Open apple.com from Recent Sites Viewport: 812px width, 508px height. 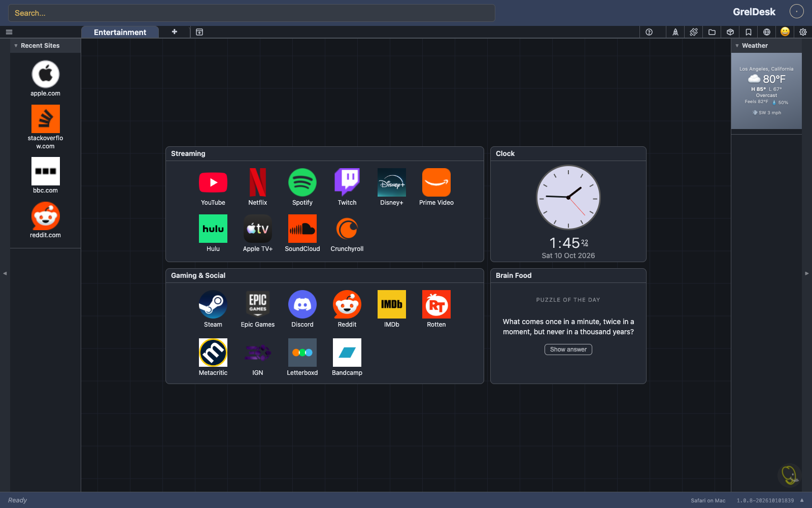(x=46, y=79)
